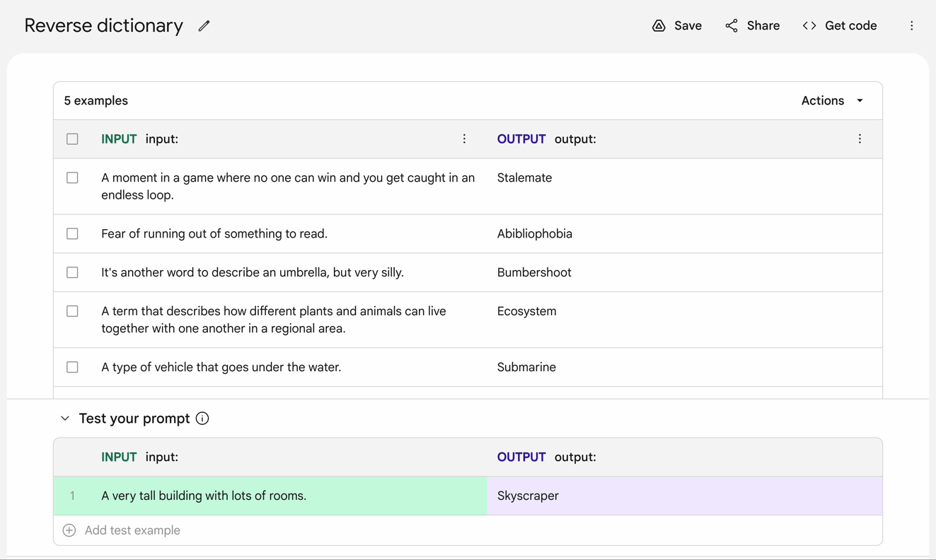The height and width of the screenshot is (560, 936).
Task: Click the Share icon
Action: (732, 26)
